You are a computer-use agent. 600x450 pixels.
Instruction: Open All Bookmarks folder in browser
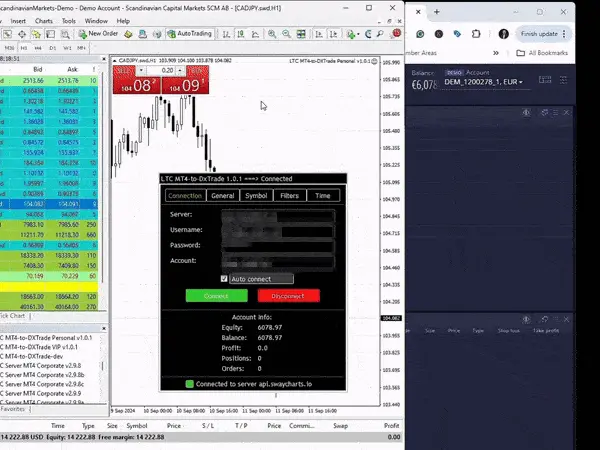pos(542,53)
